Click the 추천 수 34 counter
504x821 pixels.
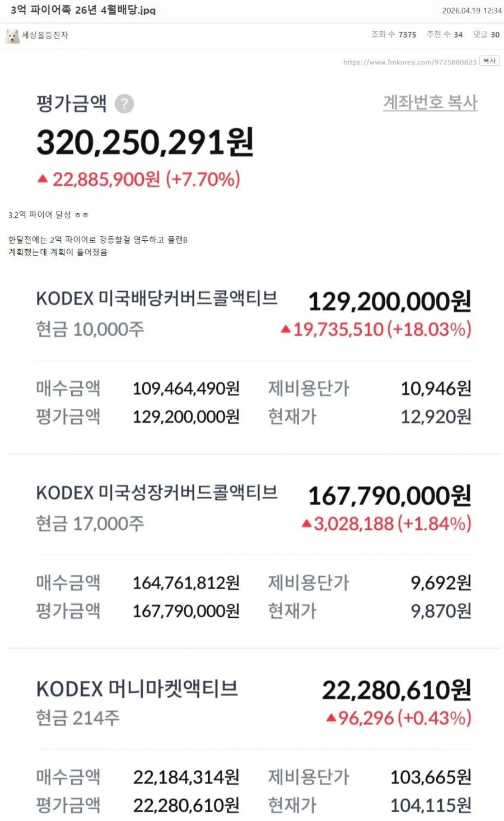(x=444, y=34)
